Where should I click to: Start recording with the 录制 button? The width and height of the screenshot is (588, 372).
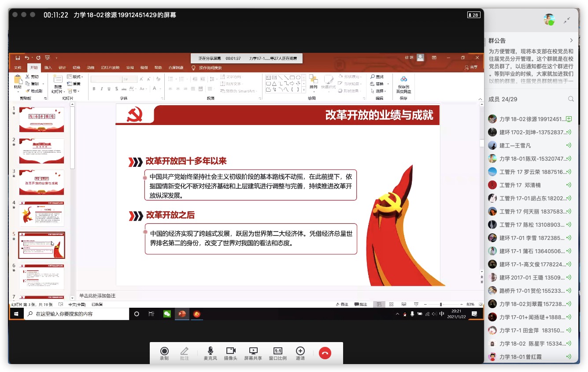[164, 353]
